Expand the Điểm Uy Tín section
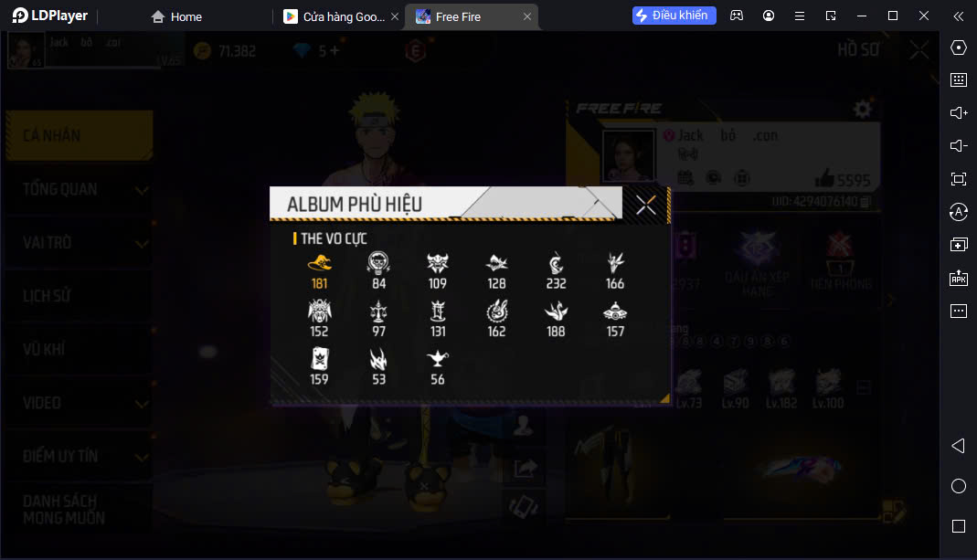977x560 pixels. pyautogui.click(x=80, y=456)
